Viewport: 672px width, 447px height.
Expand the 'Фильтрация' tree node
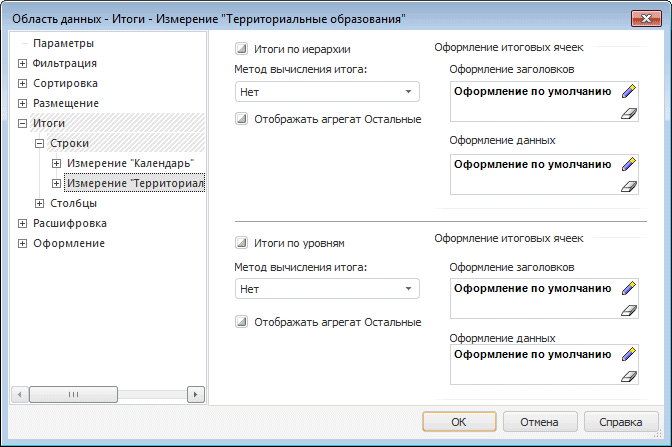23,63
